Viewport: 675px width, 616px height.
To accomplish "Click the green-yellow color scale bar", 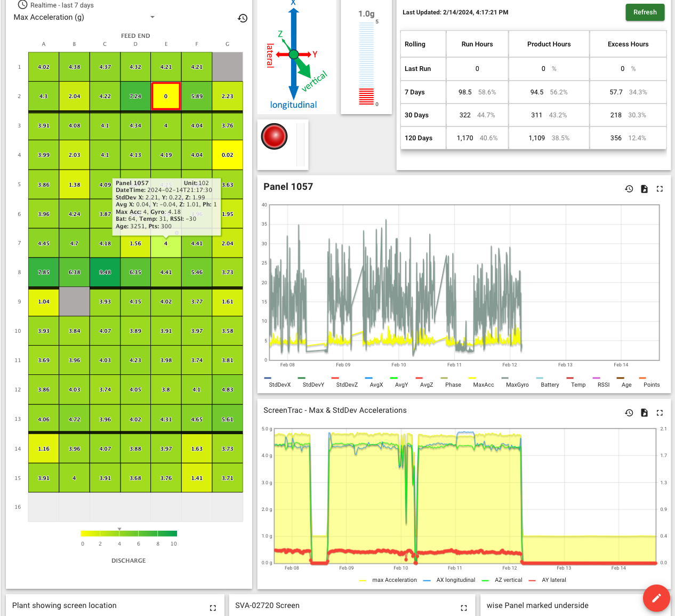I will [128, 533].
